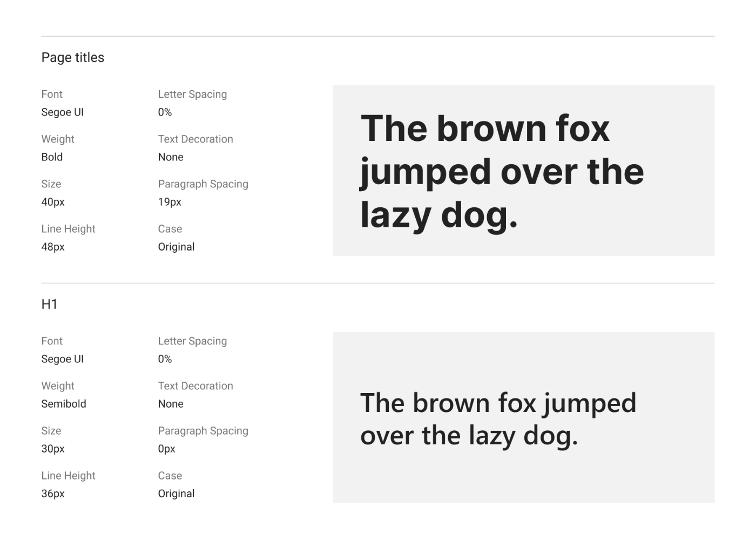Click 'Segoe UI' value under H1

click(63, 359)
